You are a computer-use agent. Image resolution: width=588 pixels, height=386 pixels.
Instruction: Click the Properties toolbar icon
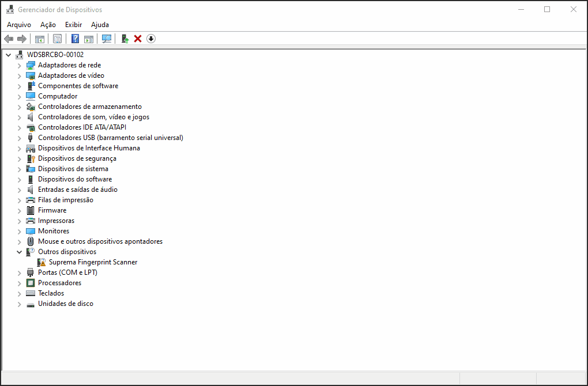point(57,39)
